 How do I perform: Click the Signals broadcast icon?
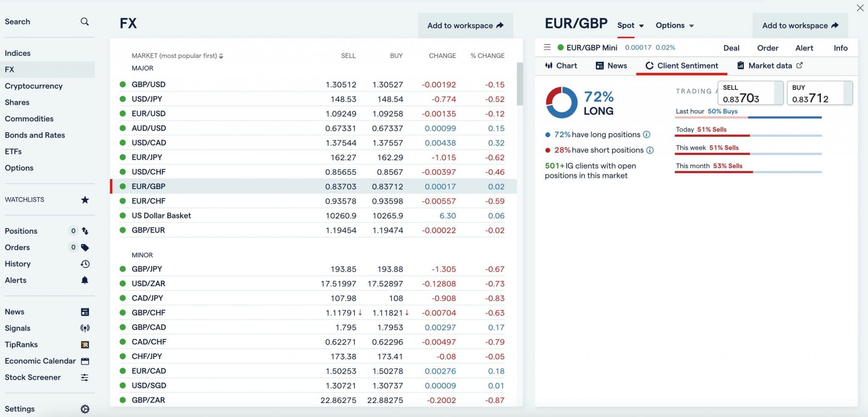pyautogui.click(x=85, y=328)
